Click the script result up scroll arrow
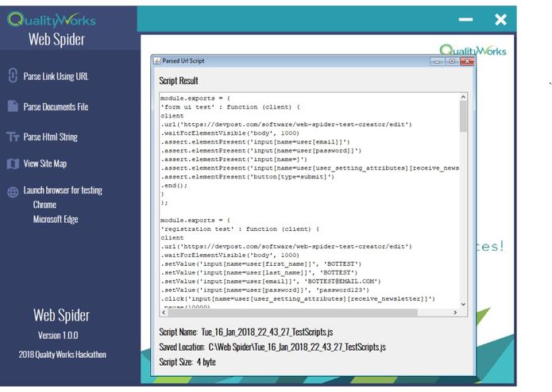Screen dimensions: 552x392 click(463, 97)
